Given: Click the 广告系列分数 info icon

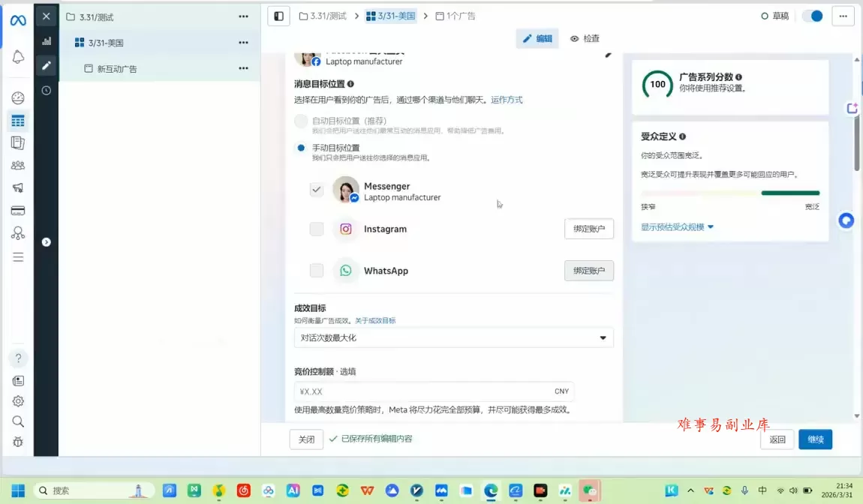Looking at the screenshot, I should coord(738,77).
